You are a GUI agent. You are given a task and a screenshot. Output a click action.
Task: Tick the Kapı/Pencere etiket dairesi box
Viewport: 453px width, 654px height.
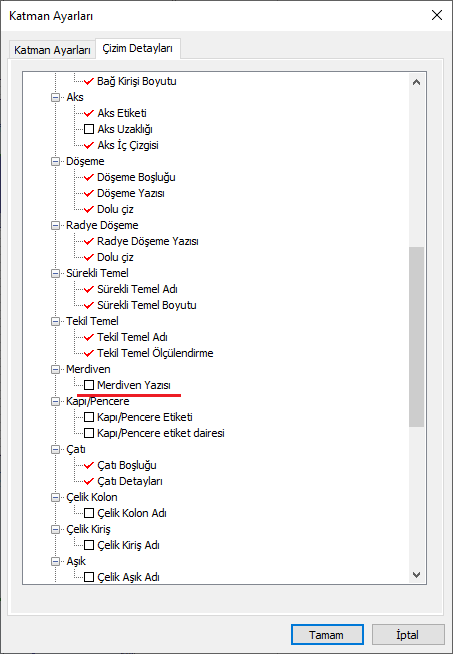[x=89, y=433]
